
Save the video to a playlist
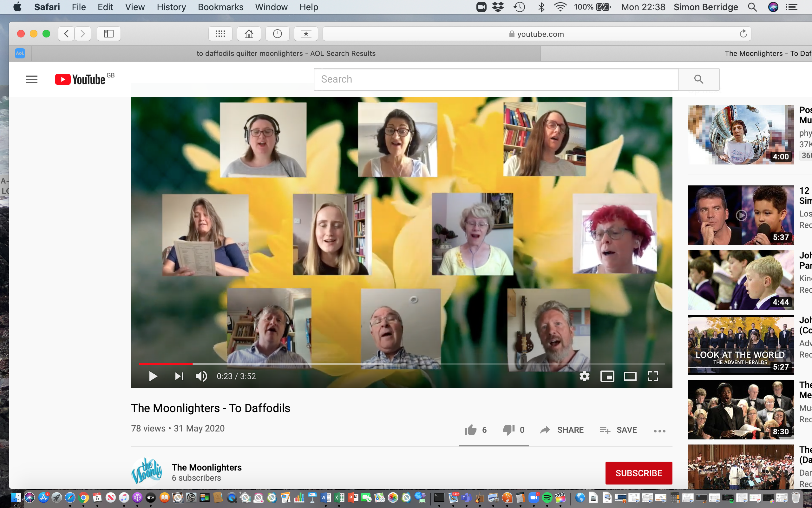618,430
